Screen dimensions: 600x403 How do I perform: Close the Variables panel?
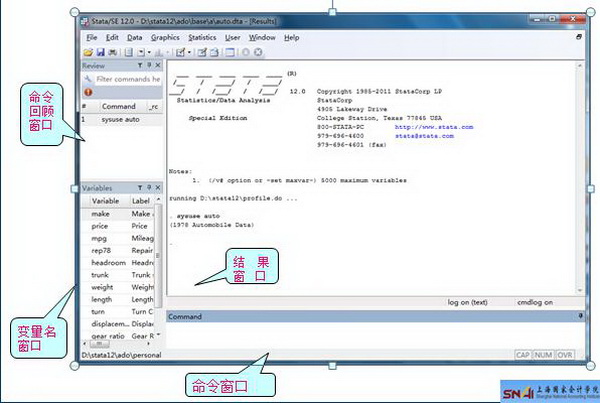point(157,188)
